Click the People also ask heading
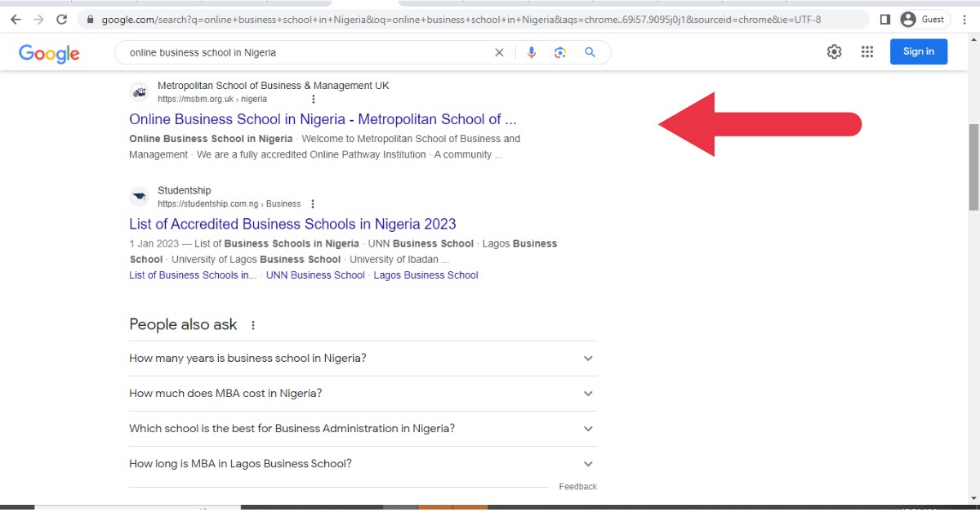This screenshot has height=513, width=980. pyautogui.click(x=183, y=324)
